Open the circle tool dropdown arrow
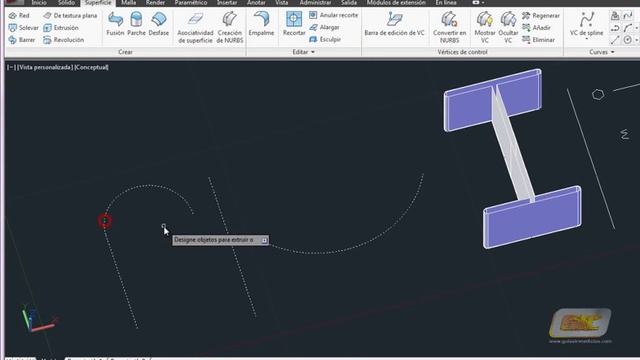This screenshot has width=640, height=360. 637,40
